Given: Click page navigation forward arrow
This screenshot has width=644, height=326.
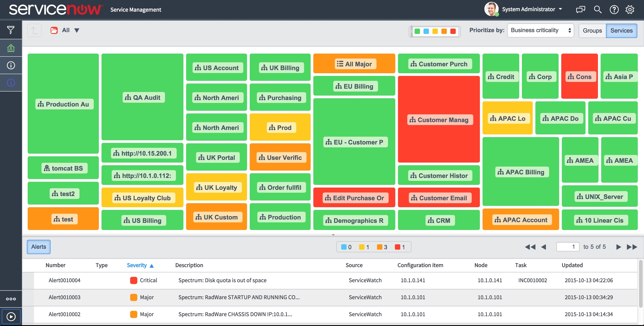Looking at the screenshot, I should [x=617, y=246].
